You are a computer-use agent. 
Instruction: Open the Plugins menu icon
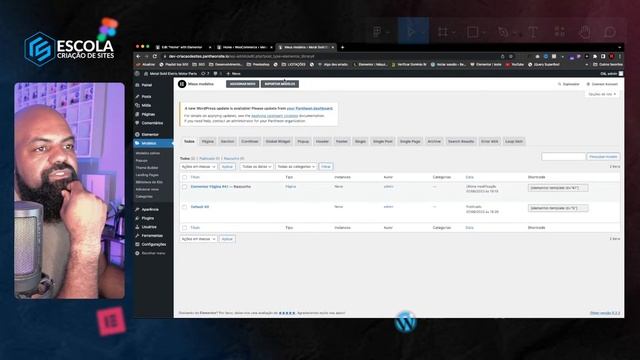[137, 218]
